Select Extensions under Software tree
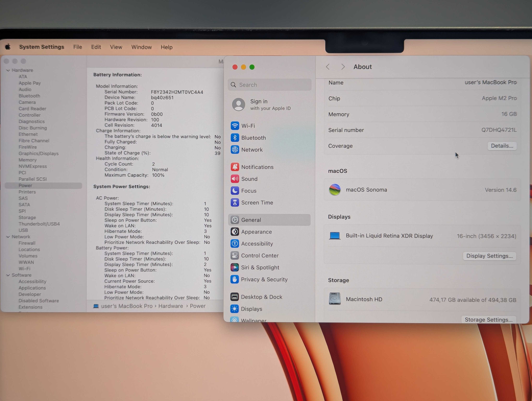The width and height of the screenshot is (532, 401). coord(31,307)
